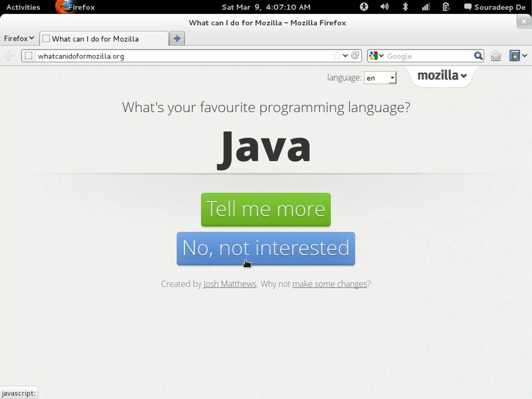Open the bookmarks menu toolbar icon

click(515, 56)
